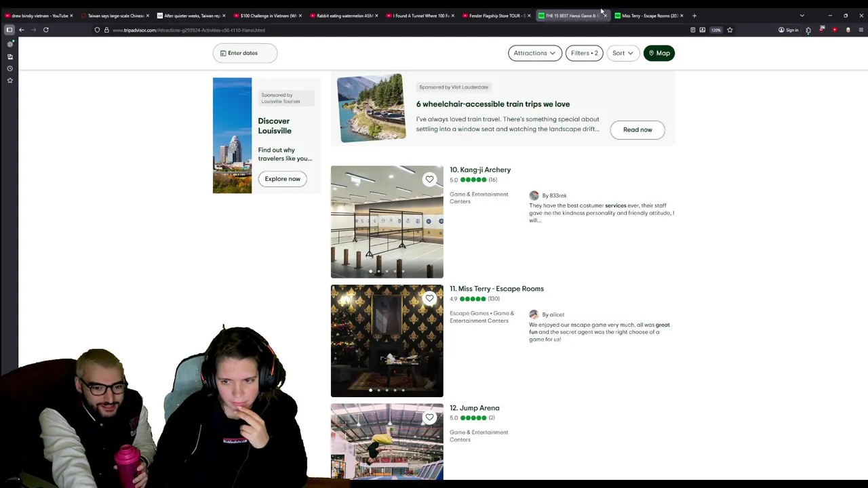Open the history clock icon in the left sidebar
This screenshot has height=488, width=868.
(9, 68)
